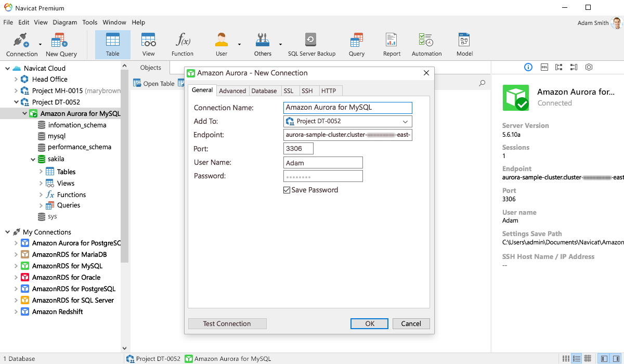Screen dimensions: 624x364
Task: Open the Add To project dropdown
Action: click(x=348, y=121)
